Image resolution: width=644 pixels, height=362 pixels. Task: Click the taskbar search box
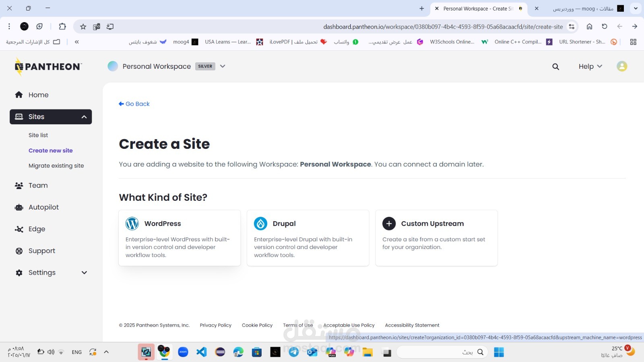pyautogui.click(x=442, y=352)
